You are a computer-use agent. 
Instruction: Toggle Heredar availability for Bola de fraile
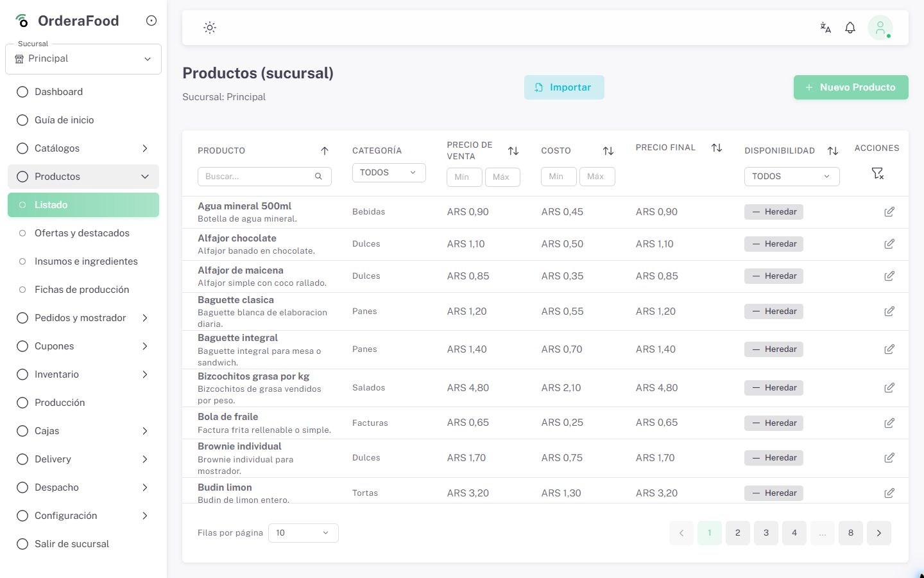coord(774,423)
